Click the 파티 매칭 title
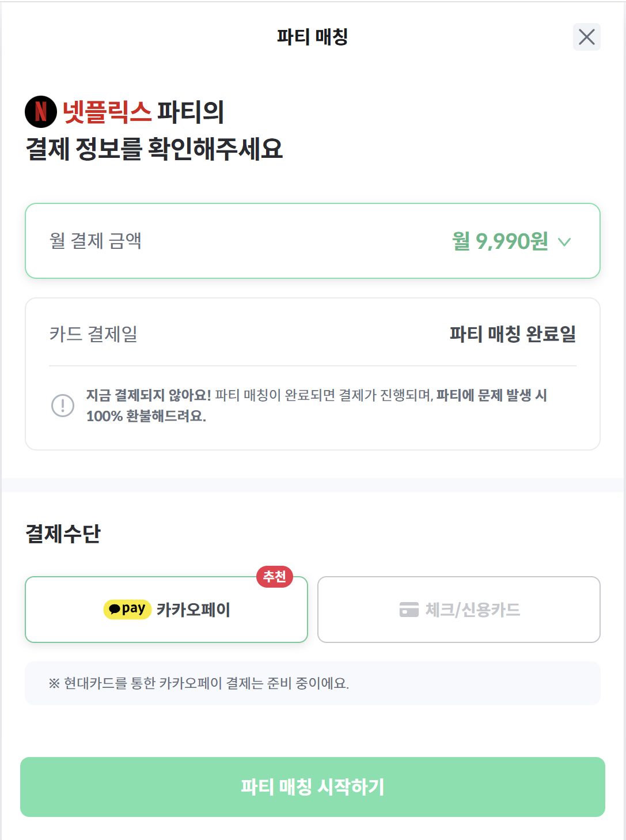 point(313,36)
